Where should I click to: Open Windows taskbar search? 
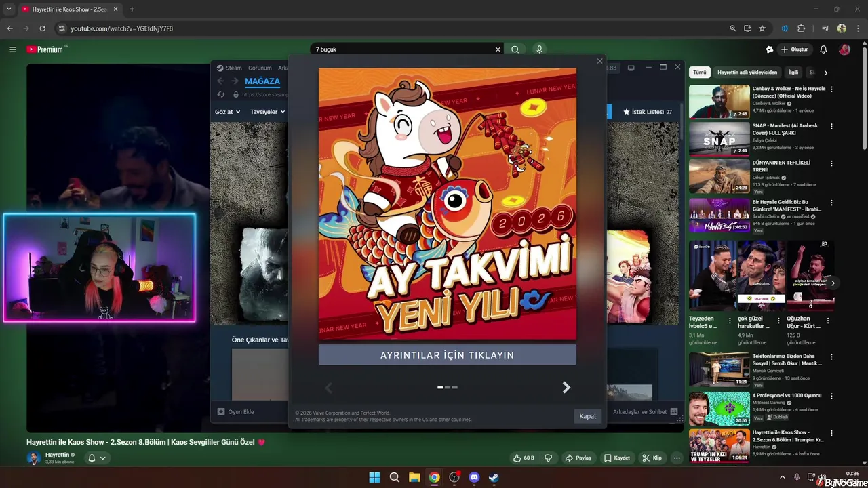[x=394, y=477]
